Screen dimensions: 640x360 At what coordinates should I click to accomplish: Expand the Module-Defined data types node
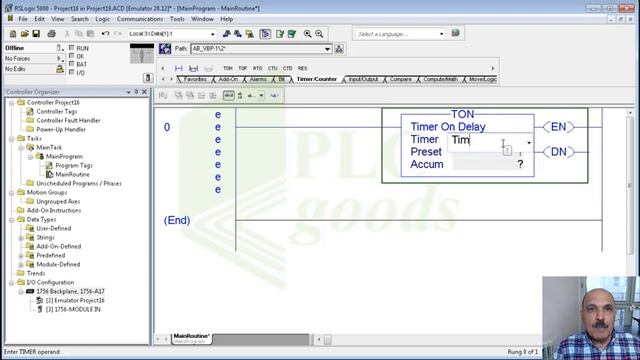(21, 264)
